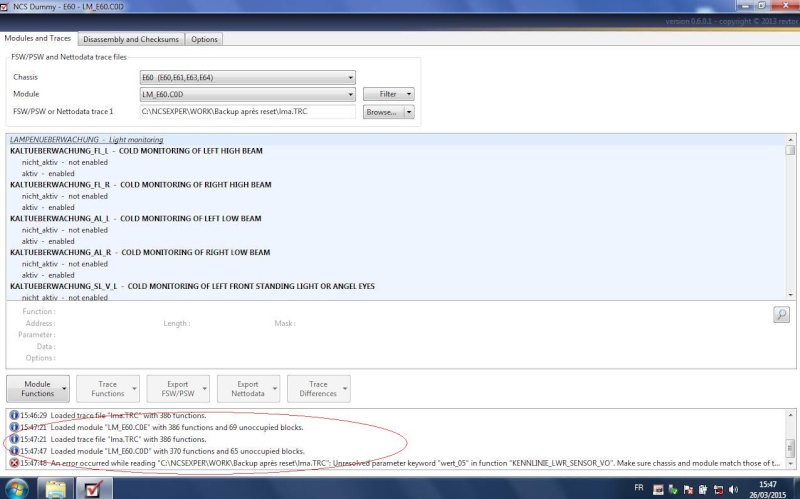Select KALTUEBERWACHUNG_FL_R right high beam row
The height and width of the screenshot is (499, 800).
pos(141,185)
